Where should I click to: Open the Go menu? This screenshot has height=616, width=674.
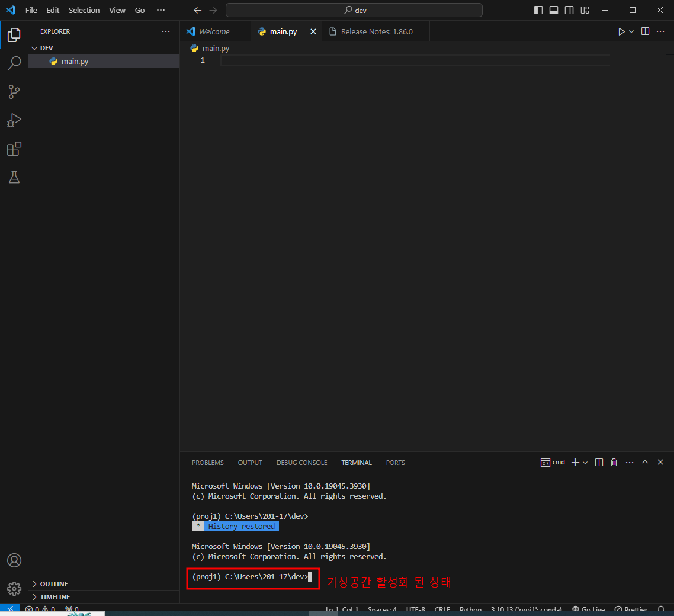tap(140, 10)
